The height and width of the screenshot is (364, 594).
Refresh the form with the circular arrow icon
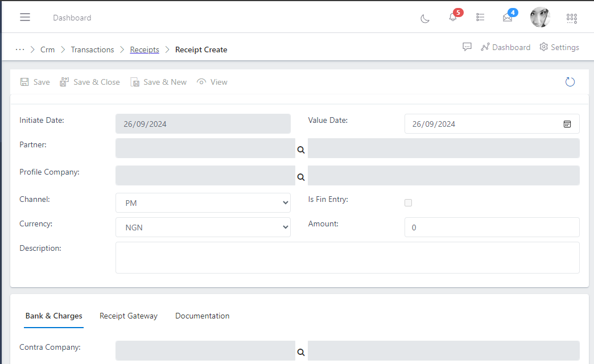[x=570, y=81]
